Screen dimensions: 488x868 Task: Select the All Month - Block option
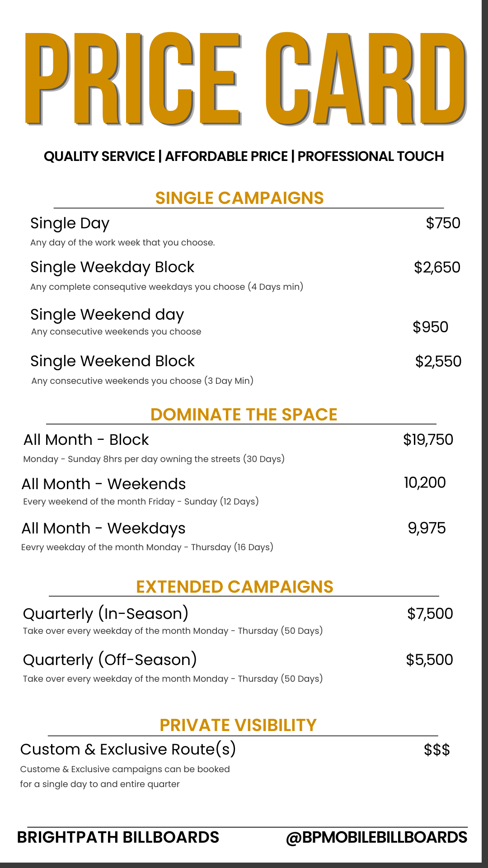click(x=86, y=440)
